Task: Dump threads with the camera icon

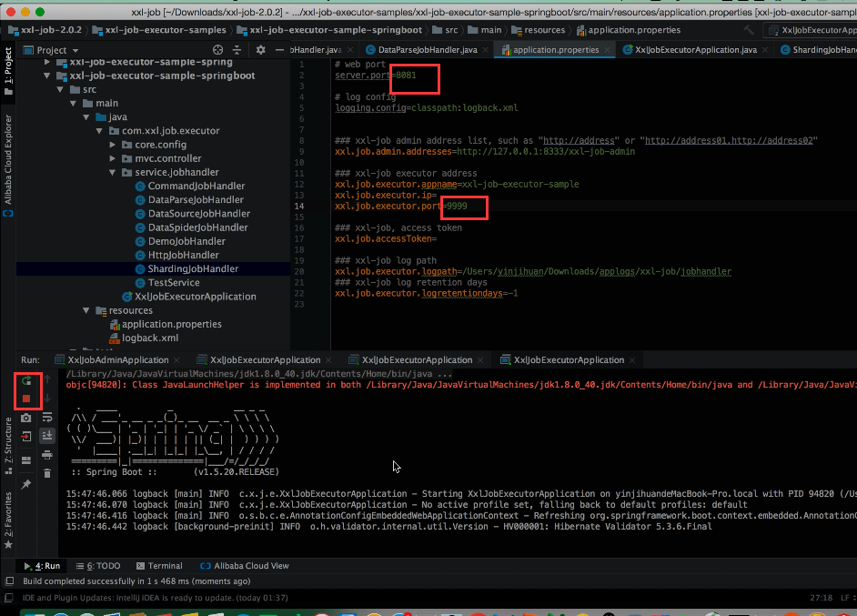Action: pyautogui.click(x=26, y=419)
